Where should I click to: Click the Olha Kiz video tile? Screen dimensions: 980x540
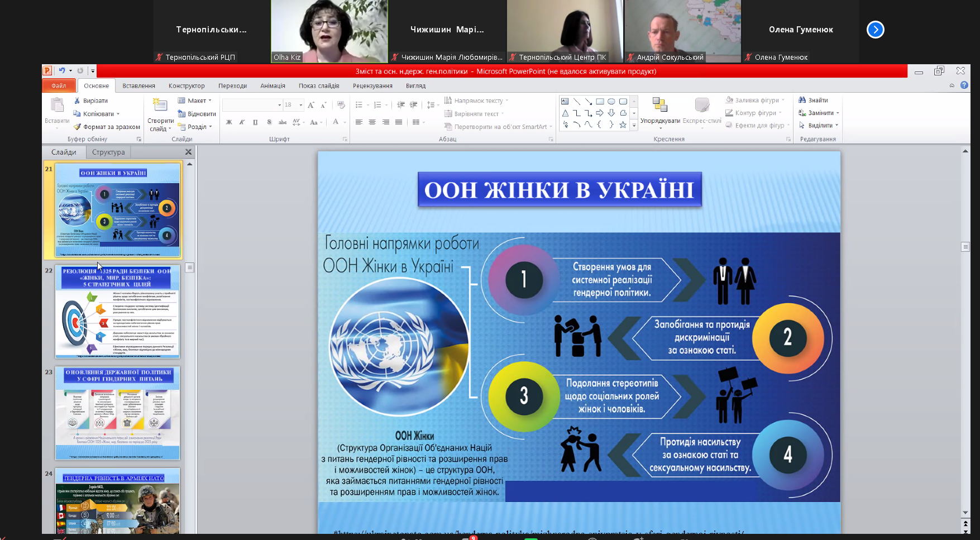pyautogui.click(x=329, y=31)
